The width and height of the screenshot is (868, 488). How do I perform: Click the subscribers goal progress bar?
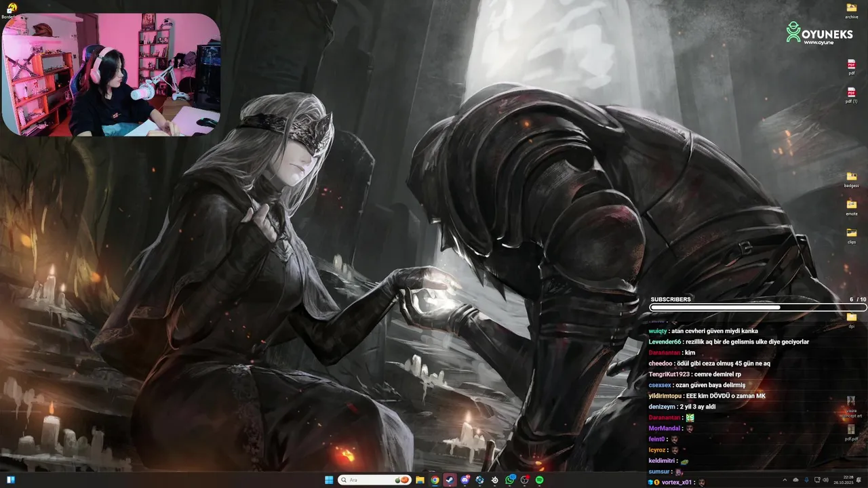(758, 307)
